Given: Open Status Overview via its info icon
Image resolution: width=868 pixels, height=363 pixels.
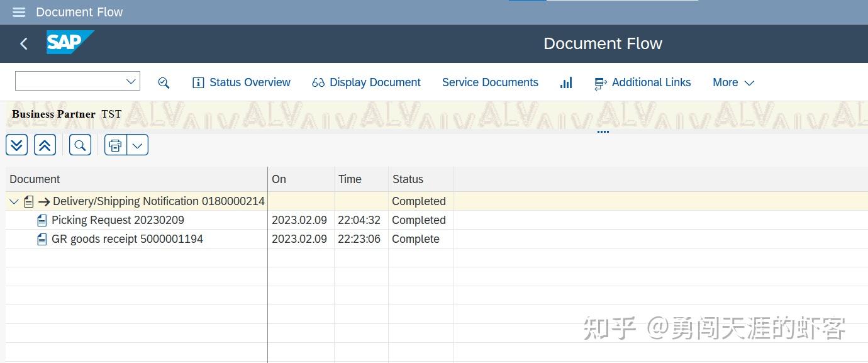Looking at the screenshot, I should [198, 82].
